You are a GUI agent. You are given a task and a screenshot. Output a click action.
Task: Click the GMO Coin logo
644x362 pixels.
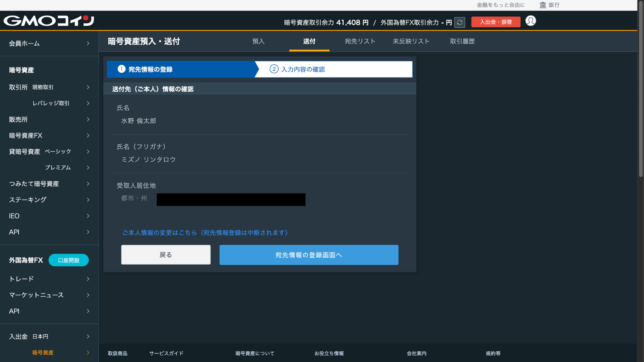point(49,21)
